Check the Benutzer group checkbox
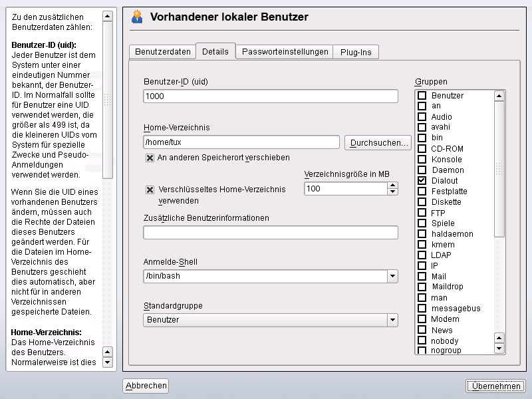 pyautogui.click(x=422, y=95)
